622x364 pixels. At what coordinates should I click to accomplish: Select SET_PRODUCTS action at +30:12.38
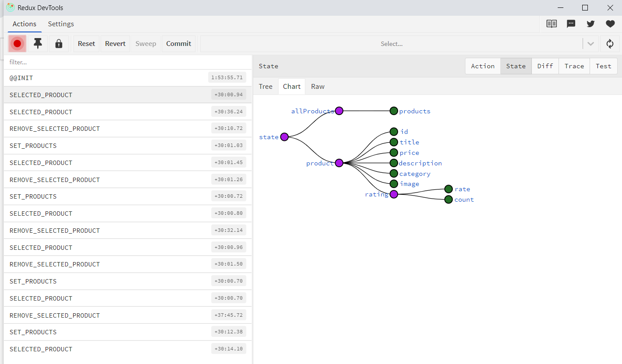(x=128, y=332)
